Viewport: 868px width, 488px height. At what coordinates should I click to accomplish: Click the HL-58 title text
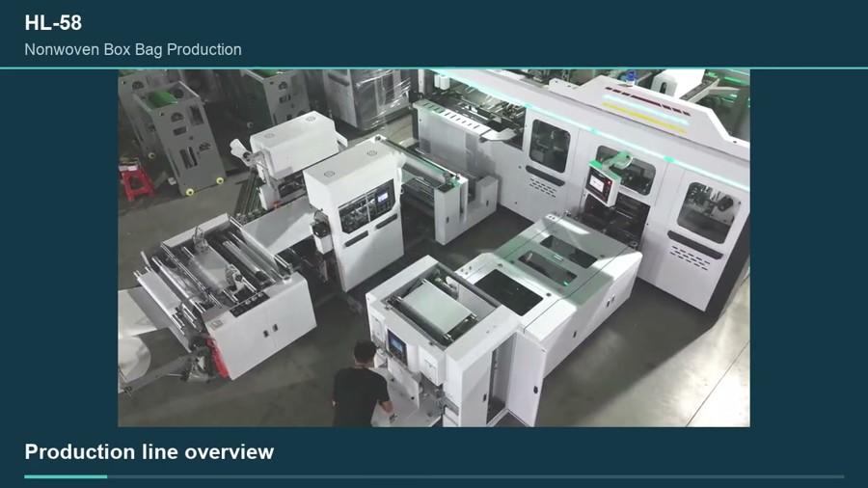pyautogui.click(x=53, y=23)
